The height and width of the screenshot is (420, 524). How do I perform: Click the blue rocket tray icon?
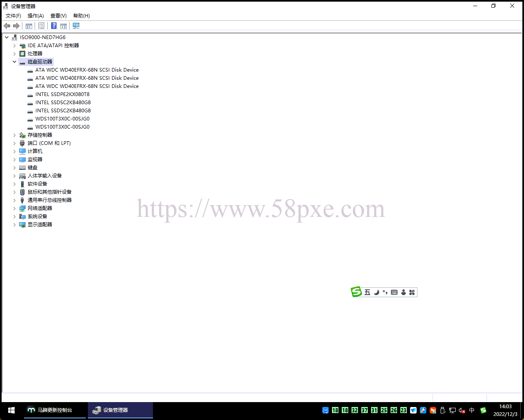[x=423, y=410]
